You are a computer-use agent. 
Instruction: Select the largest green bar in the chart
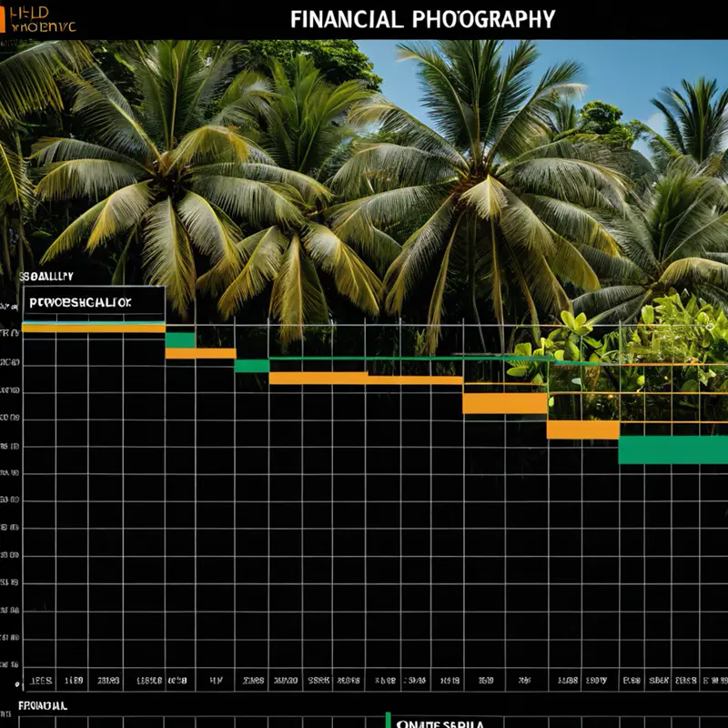point(672,450)
